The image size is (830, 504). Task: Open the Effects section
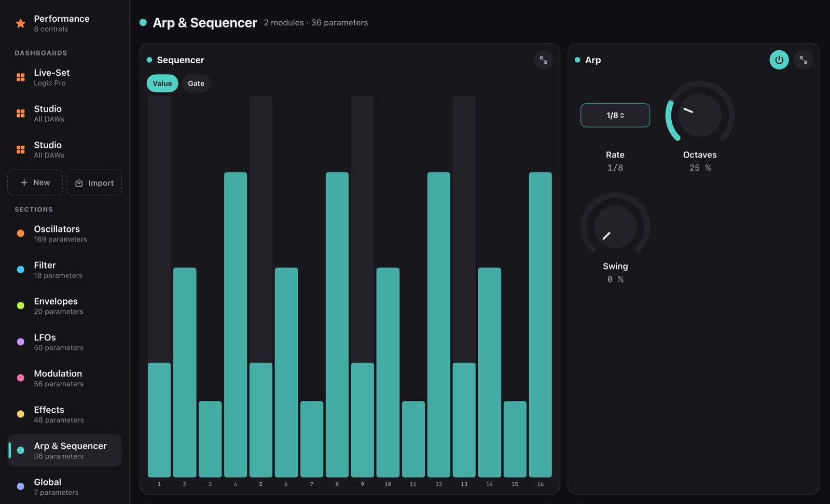tap(65, 414)
